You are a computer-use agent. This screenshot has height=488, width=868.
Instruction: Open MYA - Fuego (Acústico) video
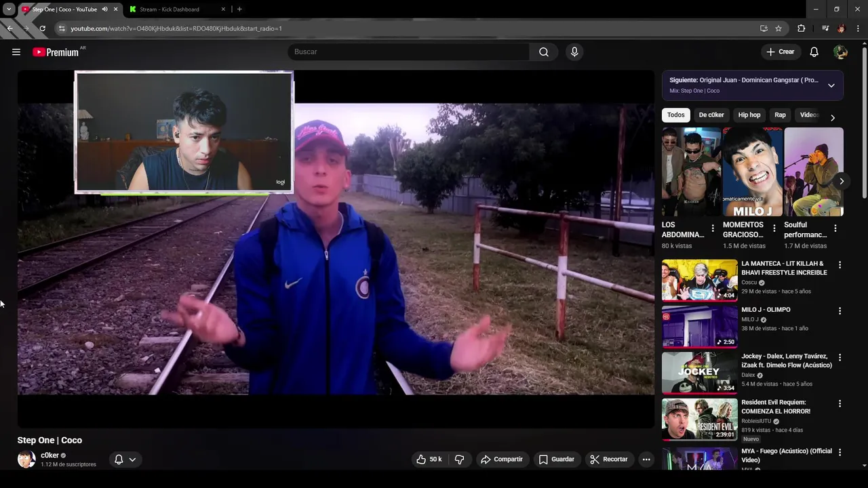pyautogui.click(x=787, y=455)
